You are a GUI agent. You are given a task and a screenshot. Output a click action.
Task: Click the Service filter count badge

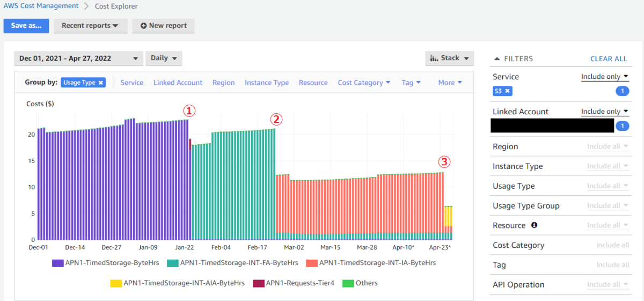[622, 91]
